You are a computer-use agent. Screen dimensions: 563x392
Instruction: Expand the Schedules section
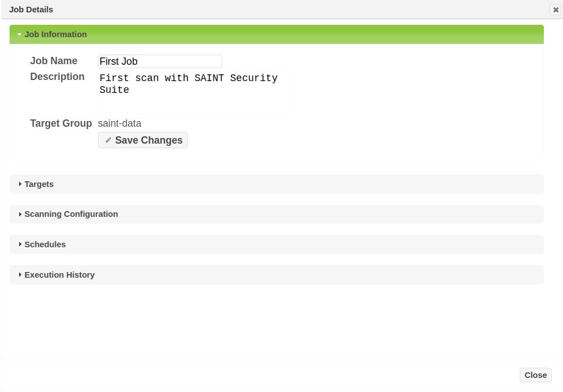pos(45,244)
